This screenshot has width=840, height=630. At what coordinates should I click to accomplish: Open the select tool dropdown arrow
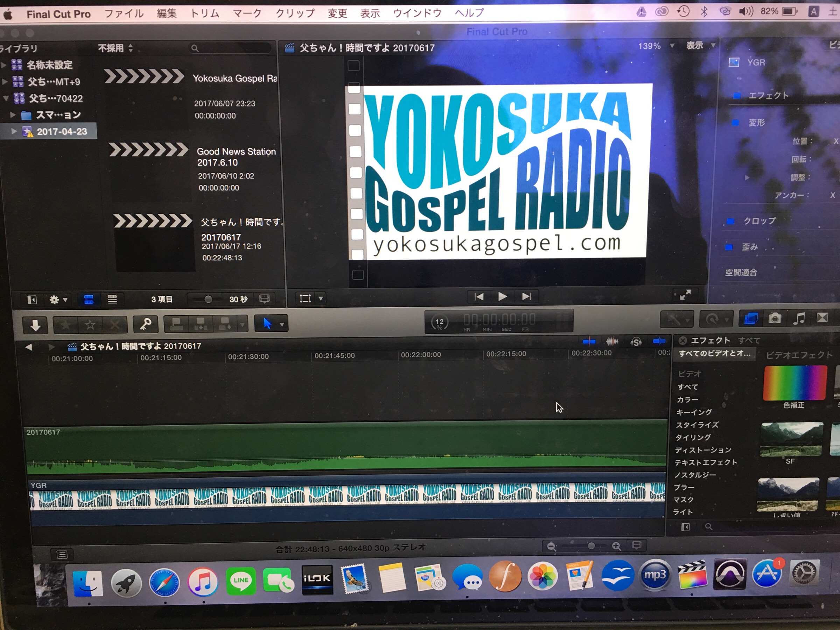point(282,324)
